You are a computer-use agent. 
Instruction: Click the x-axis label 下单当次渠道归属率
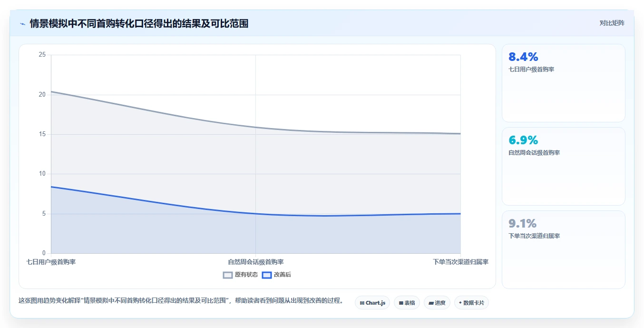[x=460, y=262]
